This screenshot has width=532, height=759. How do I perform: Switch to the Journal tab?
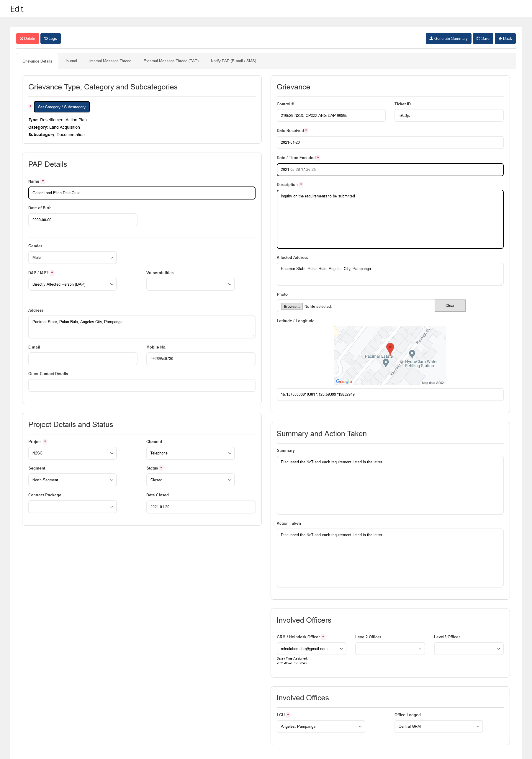(x=71, y=61)
